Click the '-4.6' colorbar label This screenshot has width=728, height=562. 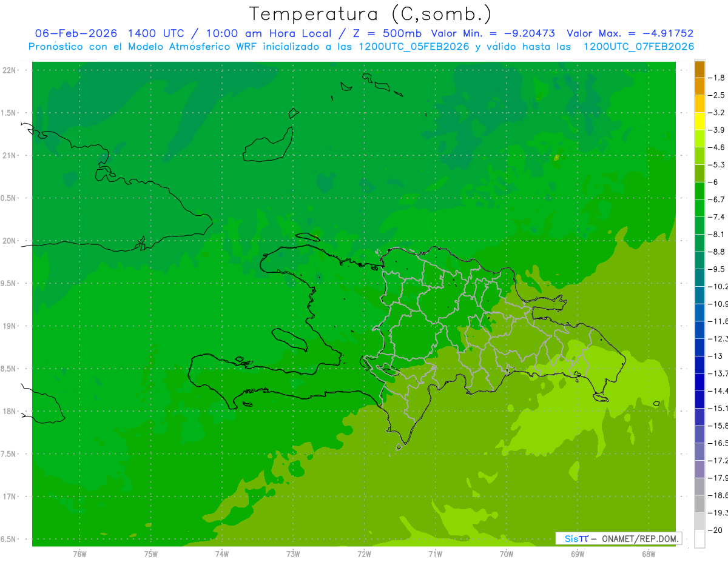point(716,147)
